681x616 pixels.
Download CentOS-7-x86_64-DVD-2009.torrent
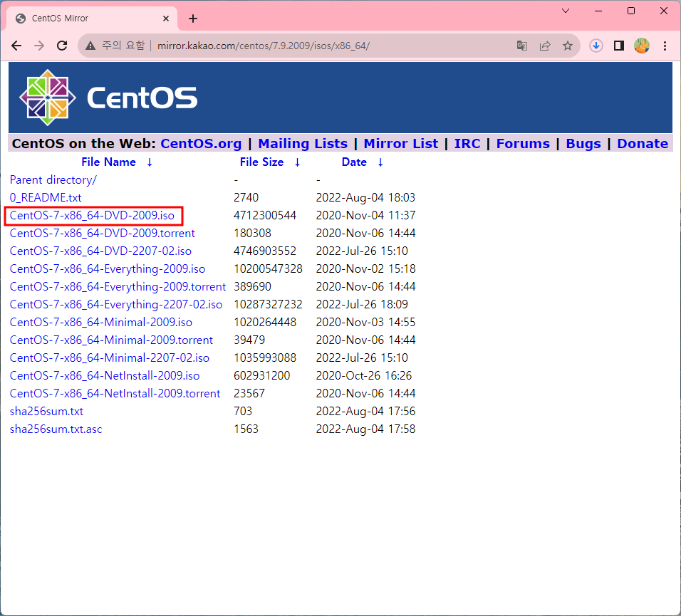[x=102, y=233]
